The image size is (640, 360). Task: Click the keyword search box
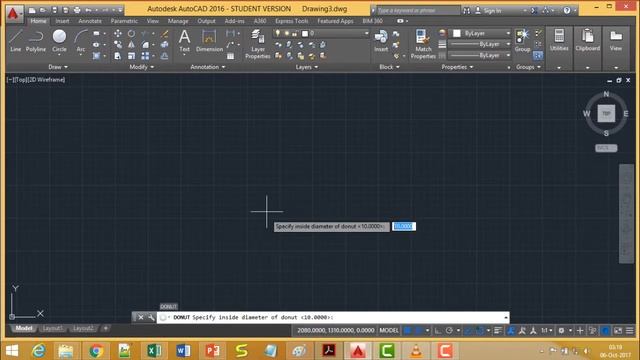click(x=418, y=11)
